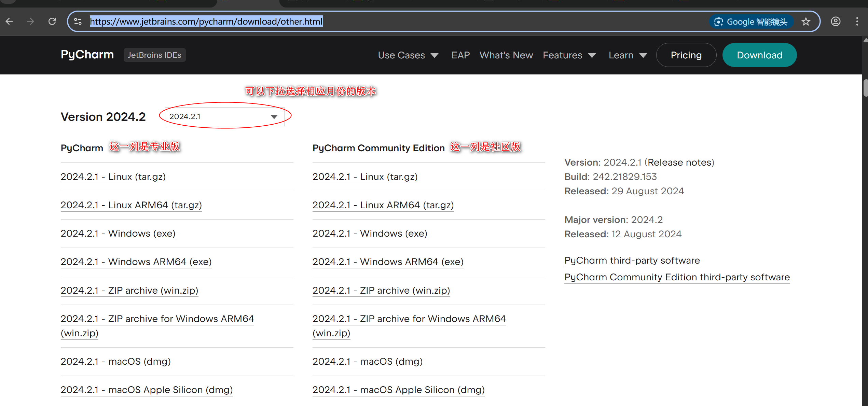Open Chrome three-dot menu
This screenshot has width=868, height=406.
857,22
